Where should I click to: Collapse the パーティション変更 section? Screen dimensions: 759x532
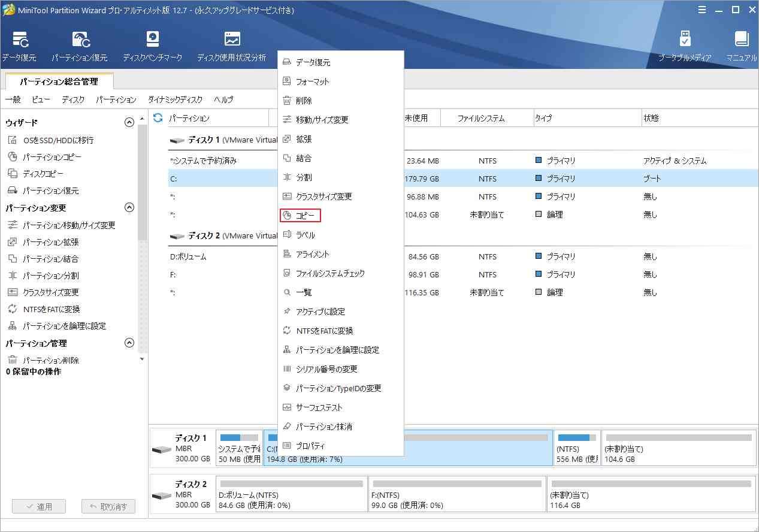[129, 207]
